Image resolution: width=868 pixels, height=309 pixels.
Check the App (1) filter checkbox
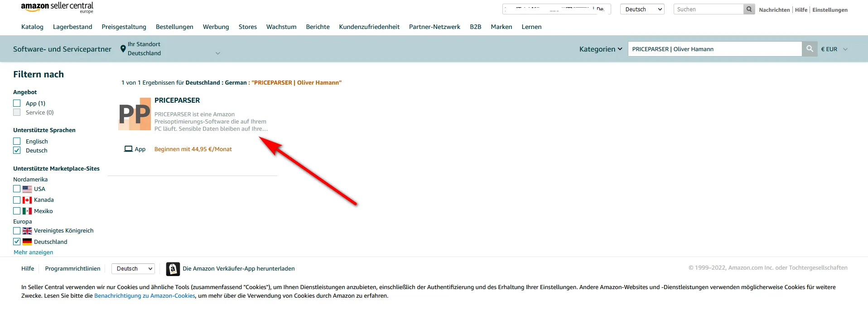17,103
